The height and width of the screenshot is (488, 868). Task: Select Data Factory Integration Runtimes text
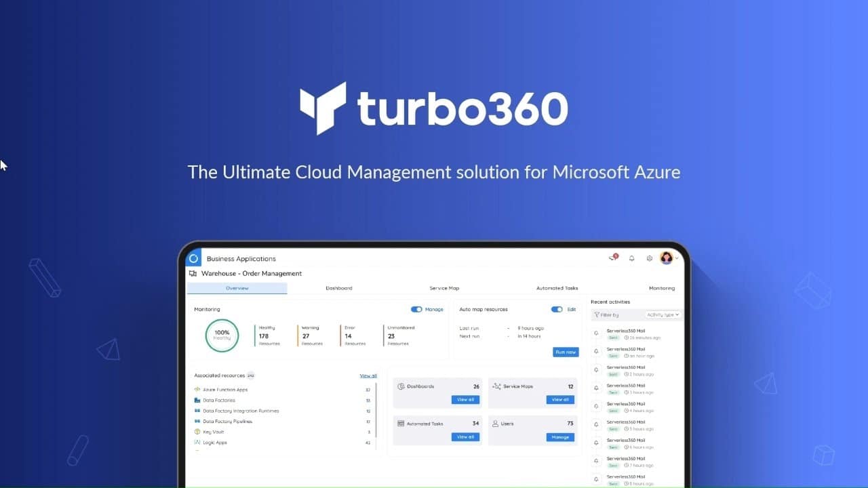tap(241, 411)
